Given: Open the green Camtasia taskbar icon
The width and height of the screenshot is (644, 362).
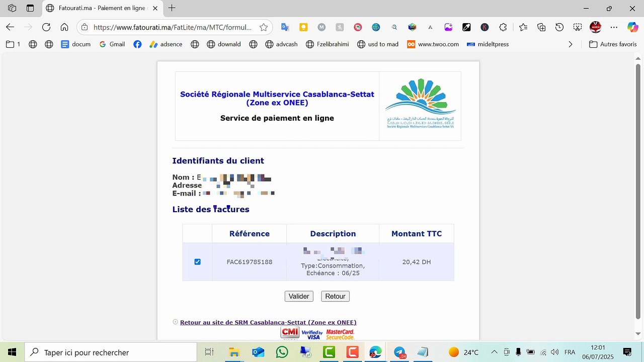Looking at the screenshot, I should tap(329, 352).
